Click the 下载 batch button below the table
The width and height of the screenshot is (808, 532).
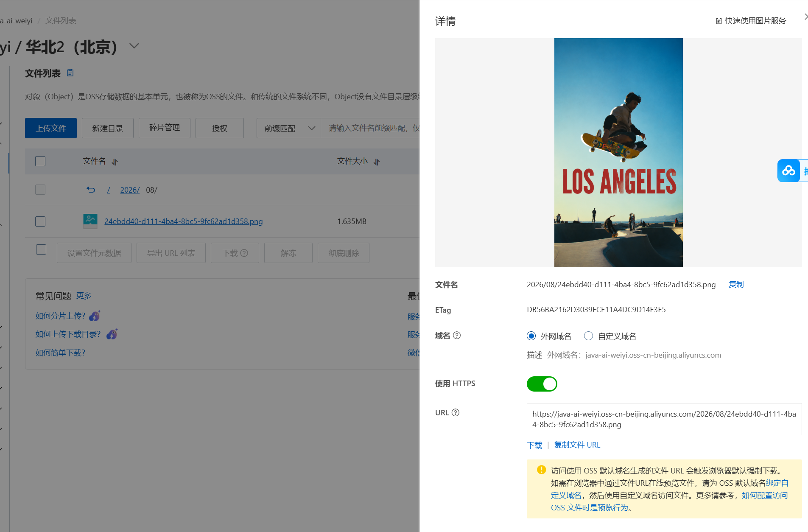[x=235, y=253]
